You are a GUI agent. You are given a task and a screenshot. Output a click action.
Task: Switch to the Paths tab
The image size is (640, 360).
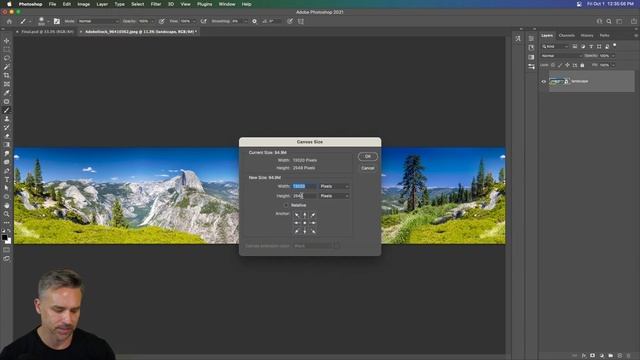pos(604,36)
